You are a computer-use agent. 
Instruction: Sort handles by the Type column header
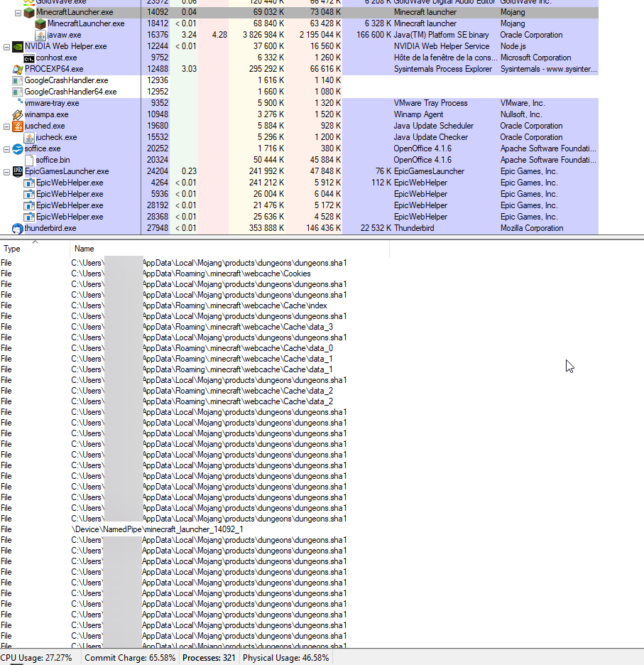[35, 249]
